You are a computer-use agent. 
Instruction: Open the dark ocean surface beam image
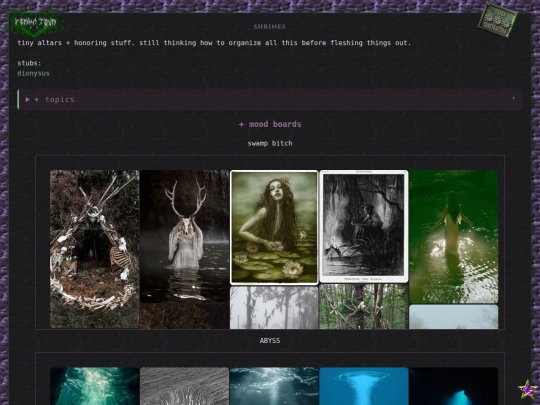pyautogui.click(x=274, y=386)
